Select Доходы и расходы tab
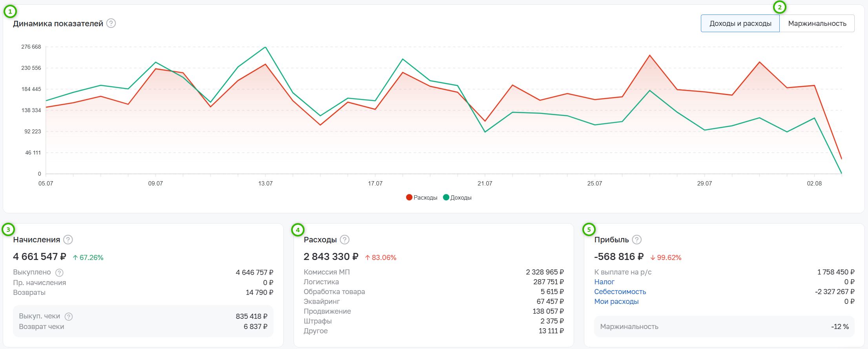868x349 pixels. tap(740, 24)
